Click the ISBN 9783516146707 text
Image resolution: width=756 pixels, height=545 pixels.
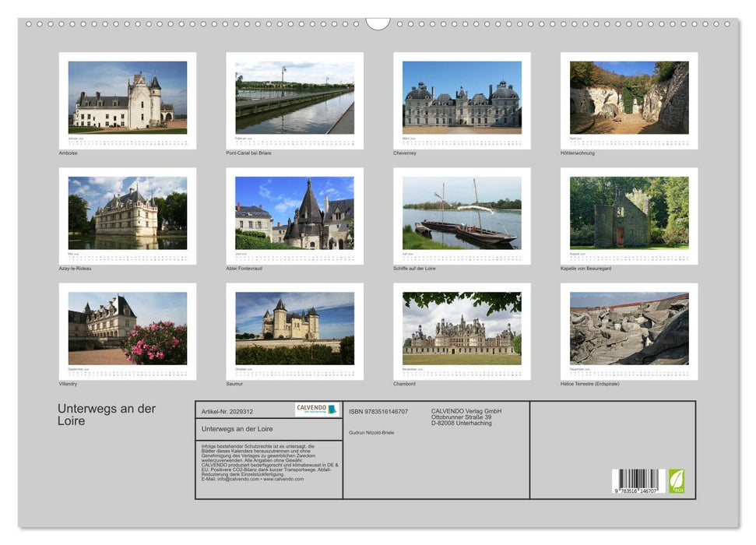tap(377, 412)
